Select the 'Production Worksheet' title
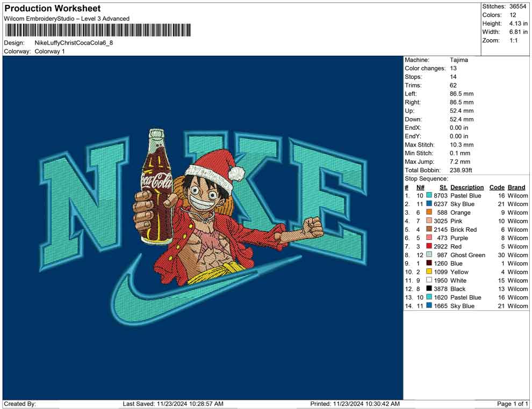The image size is (532, 409). [53, 9]
